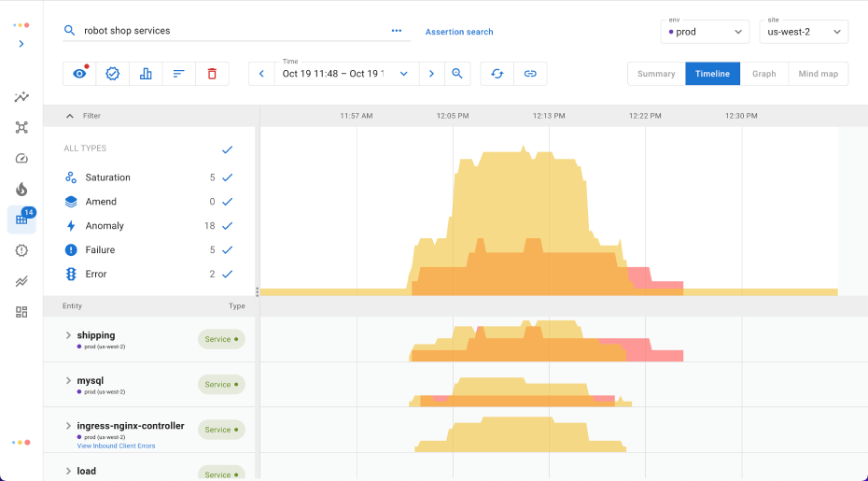Toggle the Anomaly filter checkmark
Screen dimensions: 868x481
[x=227, y=226]
